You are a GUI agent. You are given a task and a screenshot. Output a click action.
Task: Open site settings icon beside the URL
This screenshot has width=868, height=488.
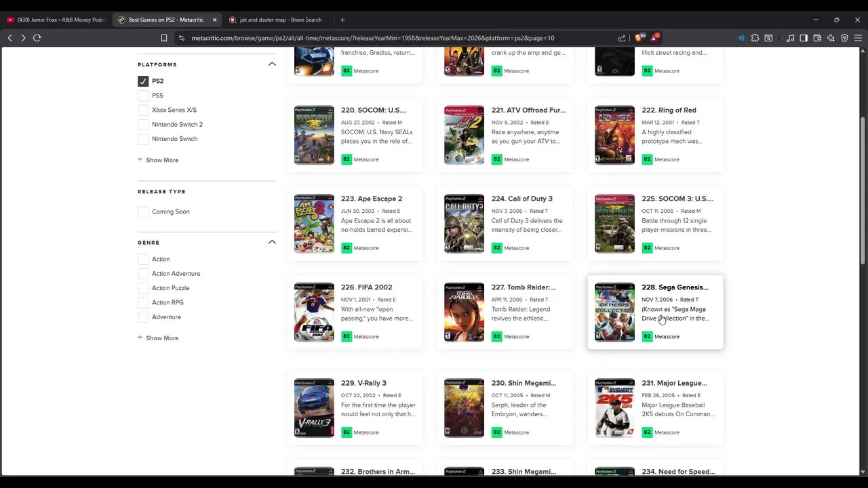click(181, 38)
